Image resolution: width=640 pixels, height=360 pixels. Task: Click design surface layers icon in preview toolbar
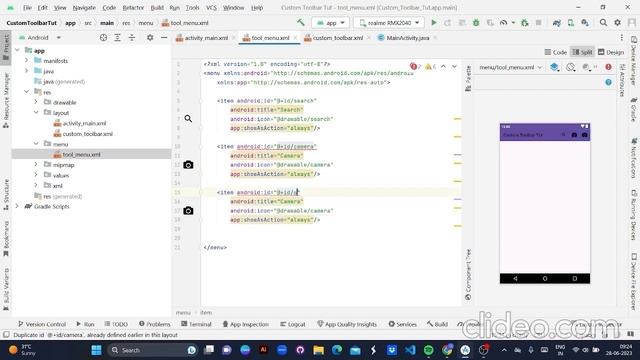554,67
